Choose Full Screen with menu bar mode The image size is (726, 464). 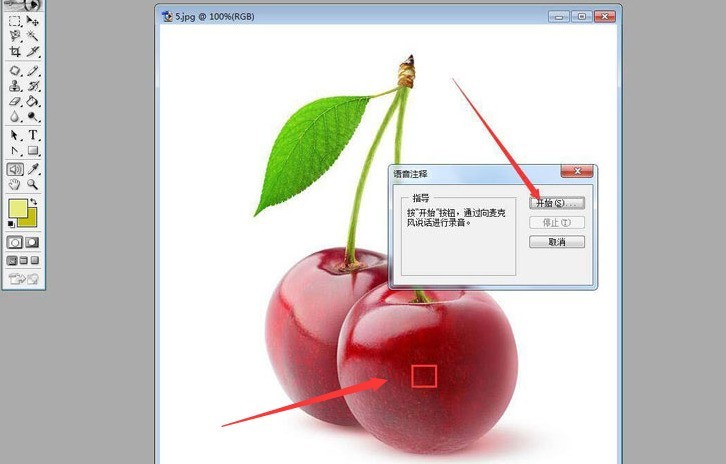[24, 261]
